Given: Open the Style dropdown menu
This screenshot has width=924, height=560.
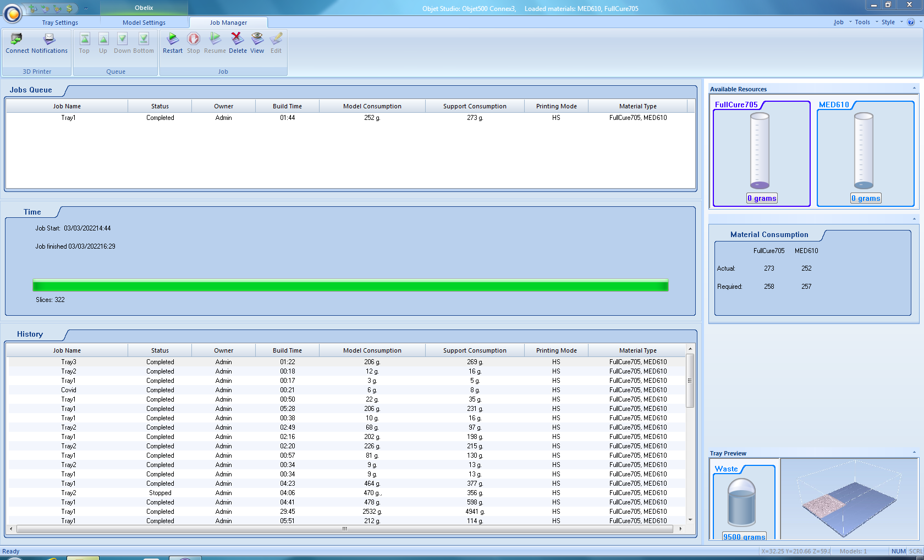Looking at the screenshot, I should (892, 22).
